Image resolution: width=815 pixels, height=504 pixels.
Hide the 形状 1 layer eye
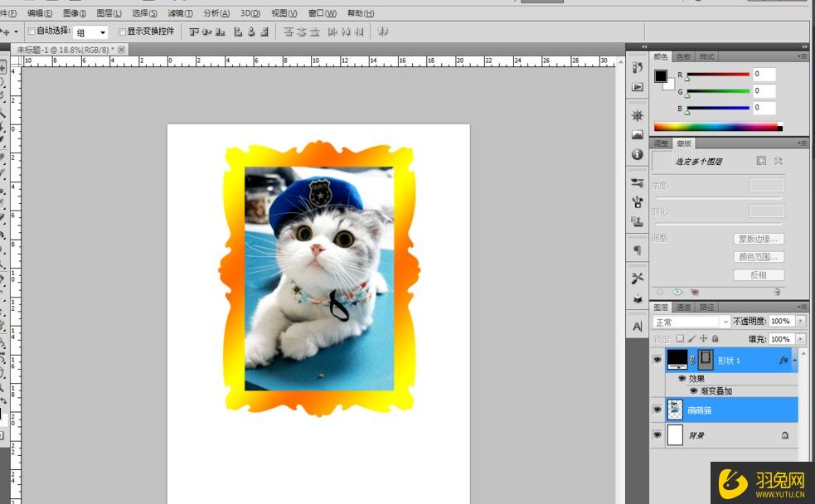657,360
